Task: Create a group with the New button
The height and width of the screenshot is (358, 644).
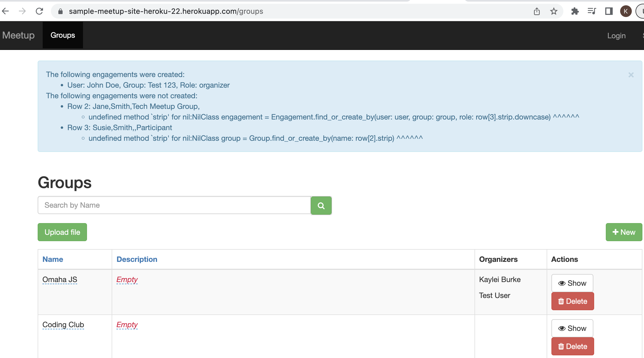Action: [624, 232]
